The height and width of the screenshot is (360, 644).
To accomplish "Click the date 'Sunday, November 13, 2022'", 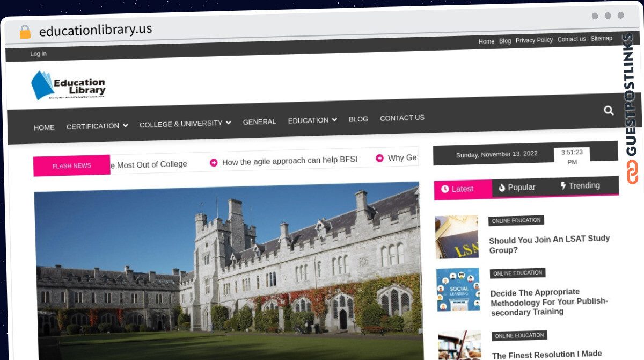I will coord(497,154).
